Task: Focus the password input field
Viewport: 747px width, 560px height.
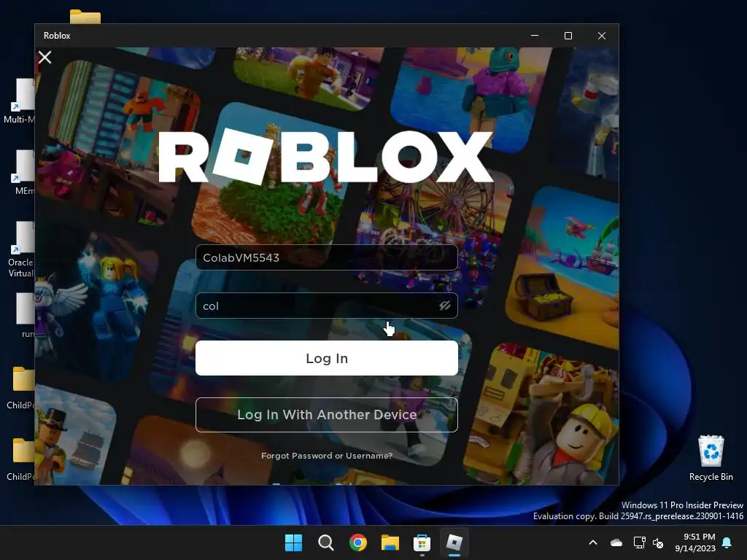Action: [x=326, y=306]
